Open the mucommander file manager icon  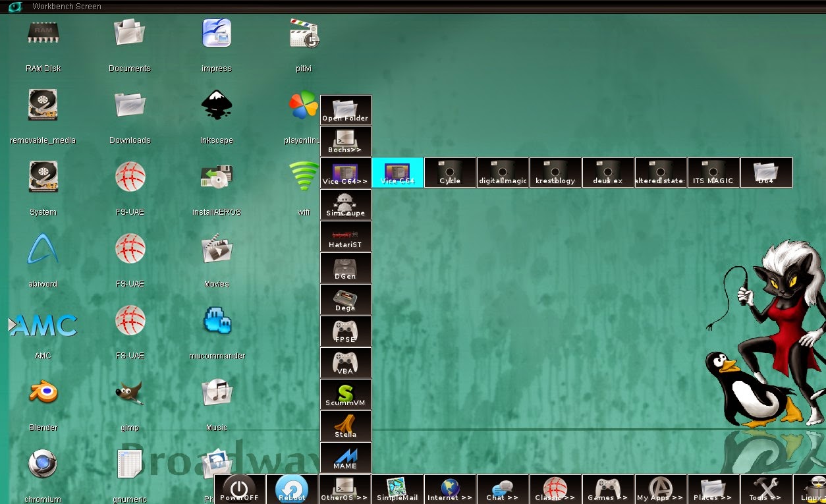coord(216,321)
